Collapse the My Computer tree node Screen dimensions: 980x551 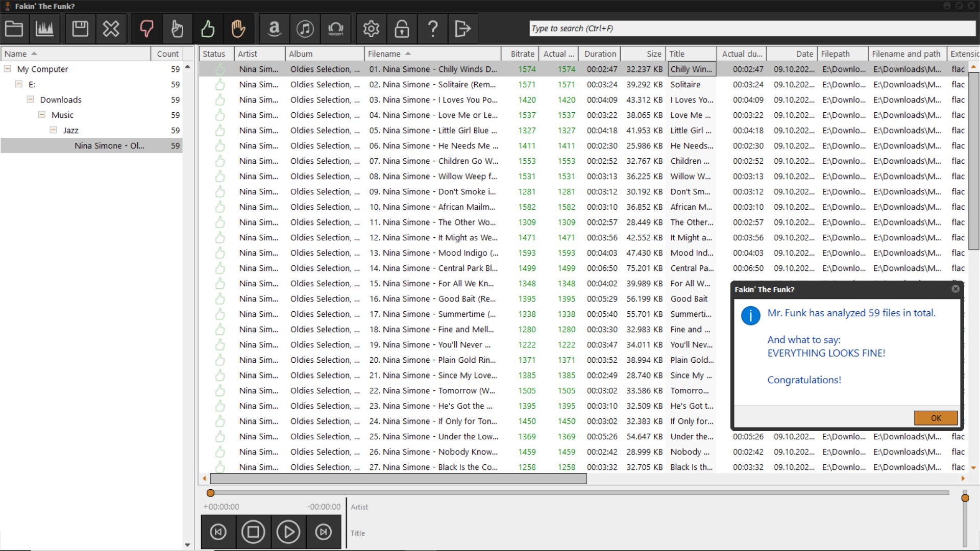[7, 69]
